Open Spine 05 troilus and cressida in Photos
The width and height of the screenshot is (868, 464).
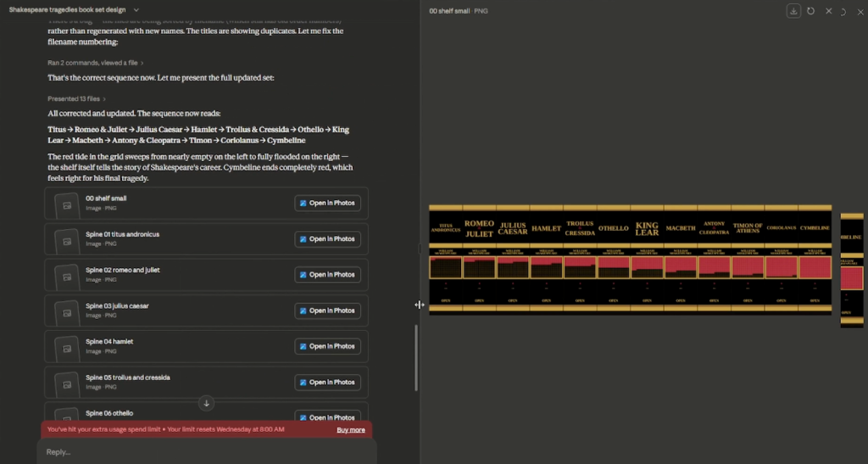(x=327, y=382)
